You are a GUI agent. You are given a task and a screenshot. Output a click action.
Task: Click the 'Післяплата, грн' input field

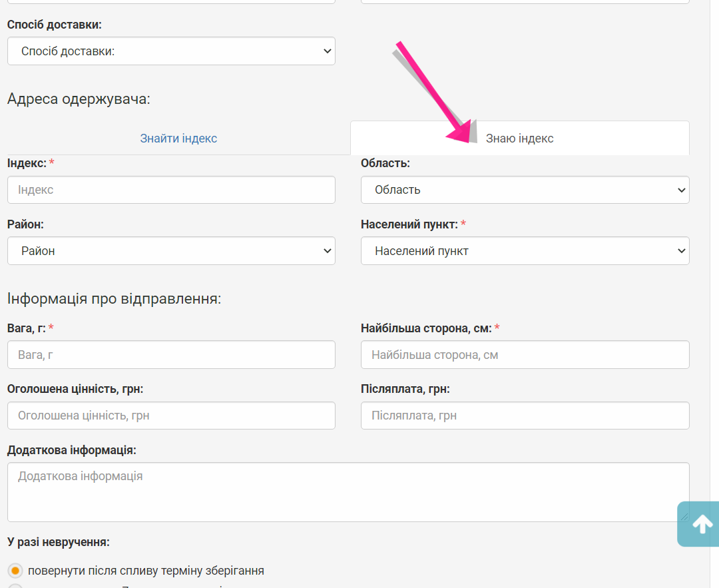[x=525, y=416]
